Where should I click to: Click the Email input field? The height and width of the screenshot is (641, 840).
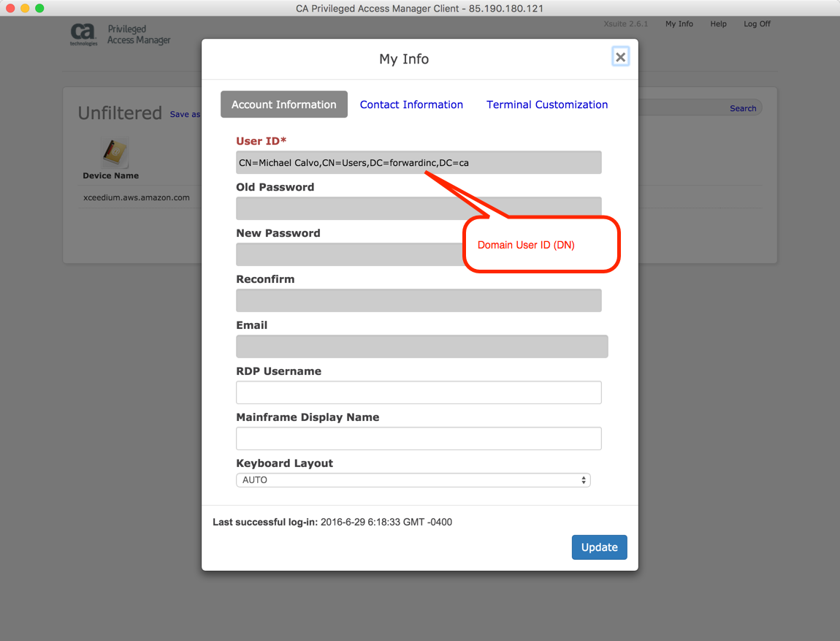(x=421, y=346)
